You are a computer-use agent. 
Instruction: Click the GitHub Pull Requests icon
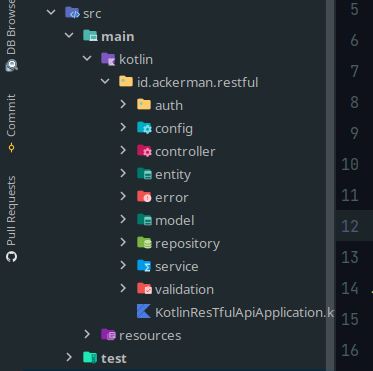click(11, 257)
